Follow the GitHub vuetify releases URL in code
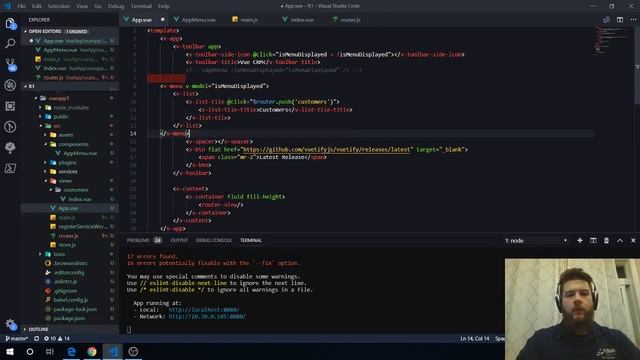 (328, 149)
